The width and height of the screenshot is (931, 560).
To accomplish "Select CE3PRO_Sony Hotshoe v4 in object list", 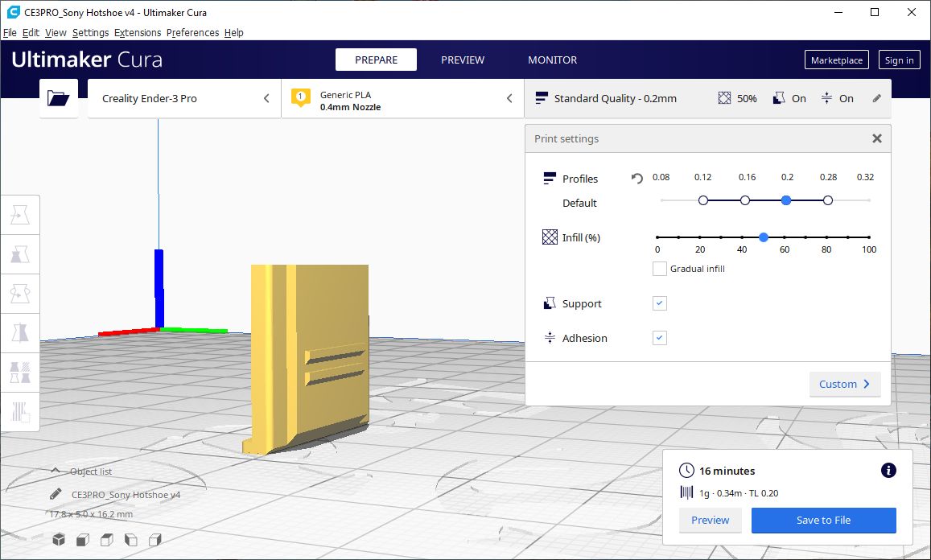I will click(x=126, y=494).
